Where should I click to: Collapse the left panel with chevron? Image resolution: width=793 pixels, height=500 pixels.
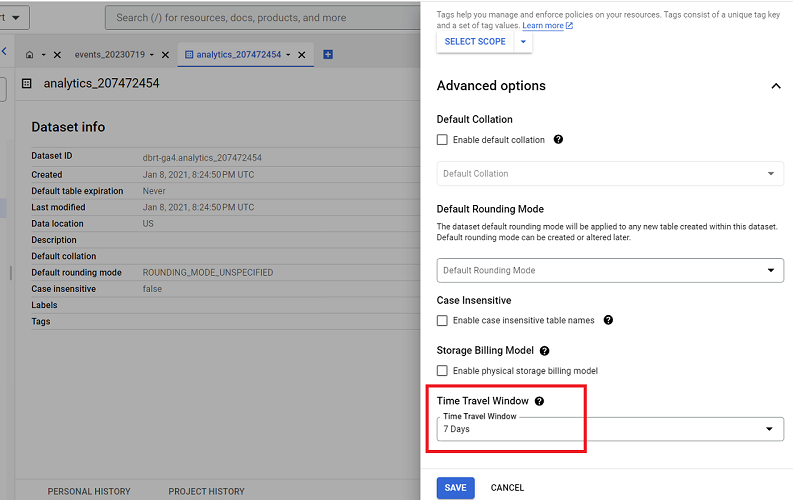pyautogui.click(x=4, y=51)
